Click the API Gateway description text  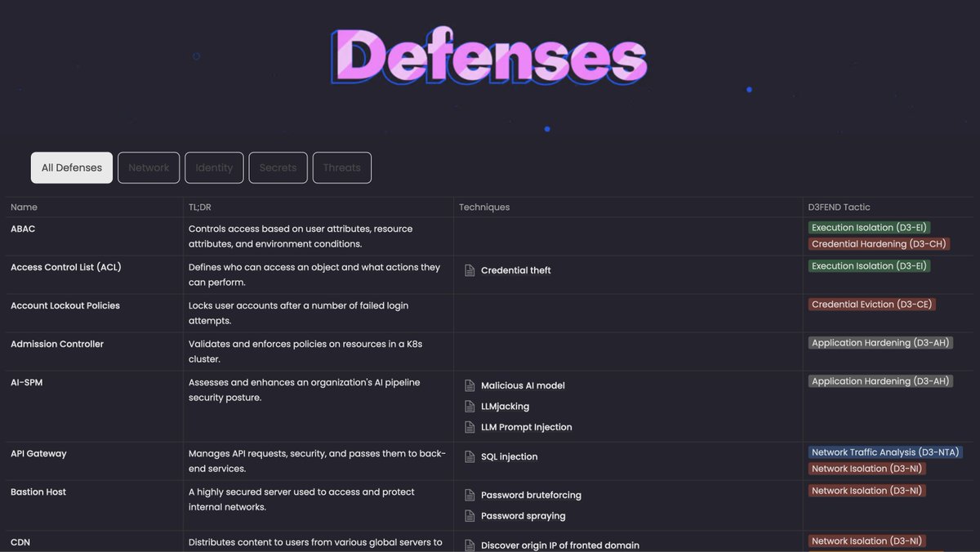pyautogui.click(x=317, y=461)
